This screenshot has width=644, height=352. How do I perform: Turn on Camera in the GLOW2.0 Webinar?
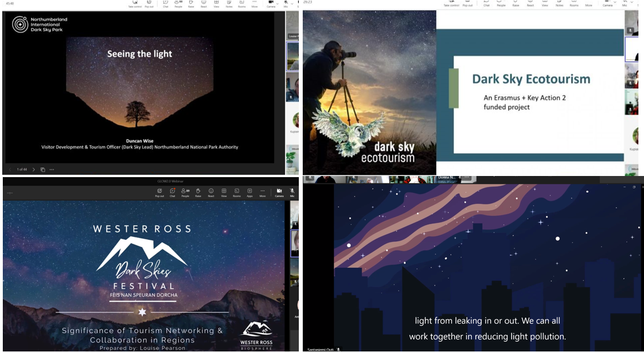279,192
